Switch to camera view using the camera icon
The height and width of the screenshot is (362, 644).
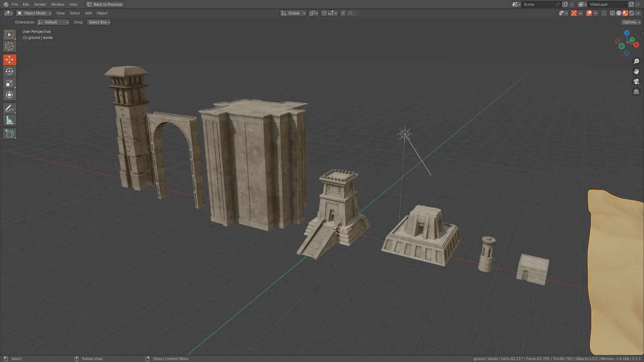[x=636, y=81]
